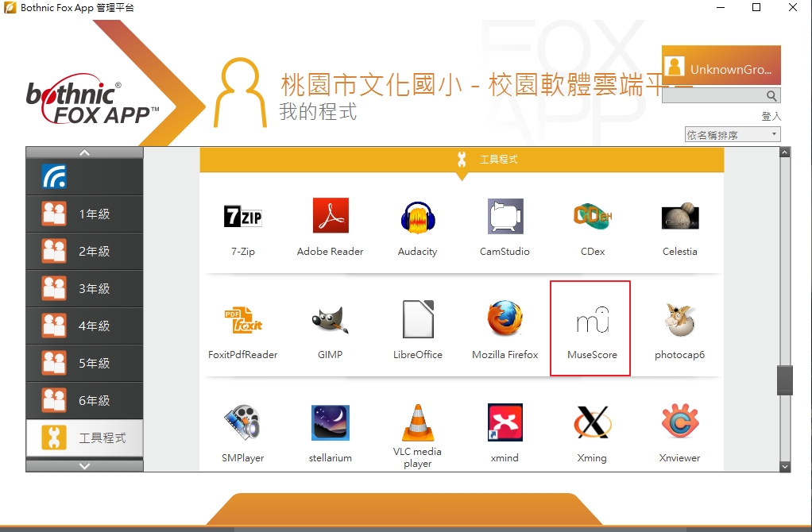Image resolution: width=812 pixels, height=532 pixels.
Task: Expand sidebar list with the down chevron
Action: (84, 466)
